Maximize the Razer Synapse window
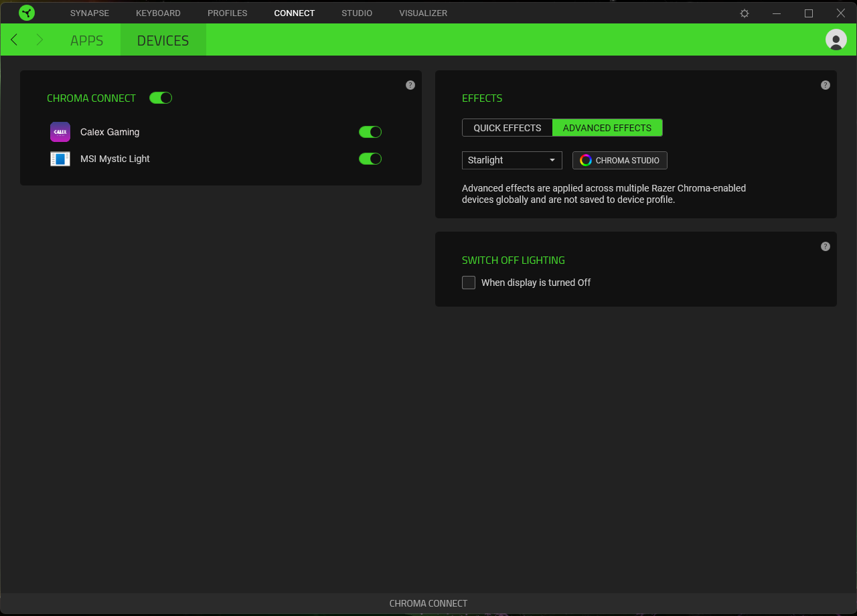Screen dimensions: 857x616 click(x=809, y=13)
